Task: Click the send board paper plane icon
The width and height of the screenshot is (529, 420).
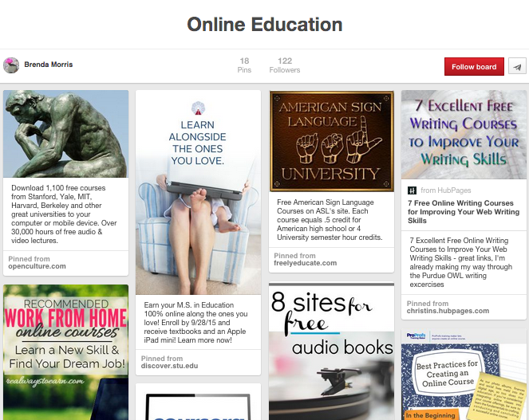Action: 517,66
